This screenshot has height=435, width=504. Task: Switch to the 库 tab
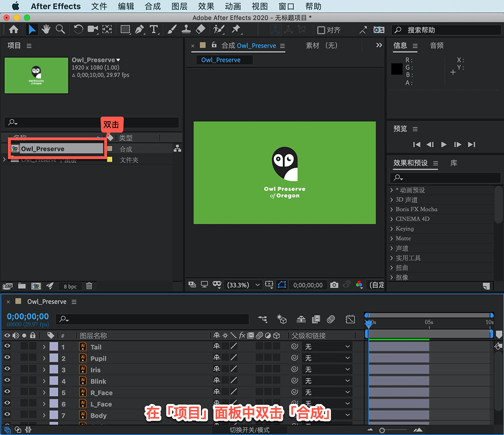point(454,163)
